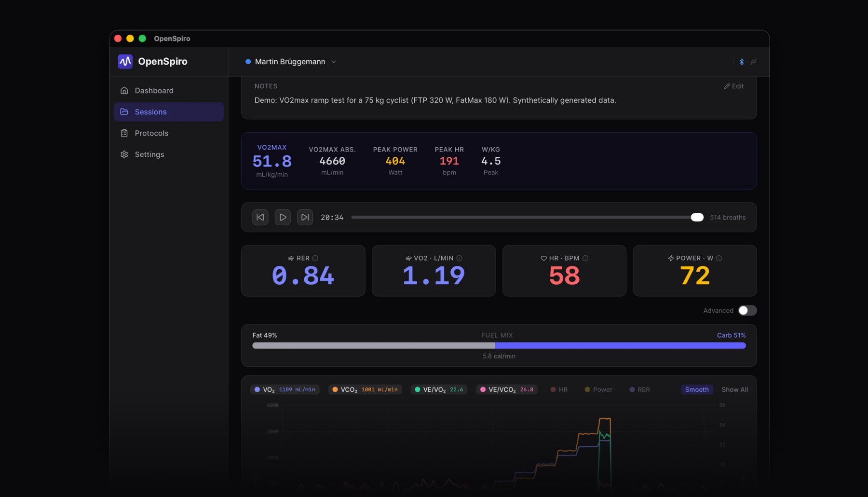Click the disconnected plug icon
This screenshot has height=497, width=868.
pos(754,62)
